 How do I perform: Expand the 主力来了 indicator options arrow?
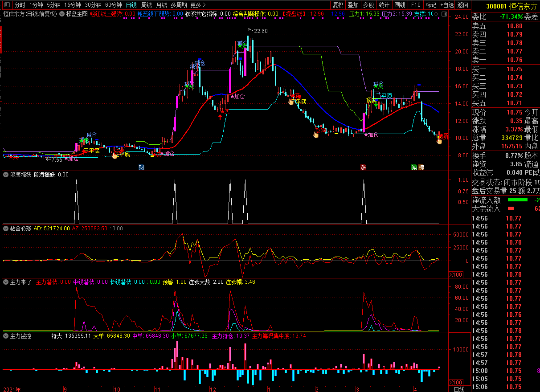6,282
